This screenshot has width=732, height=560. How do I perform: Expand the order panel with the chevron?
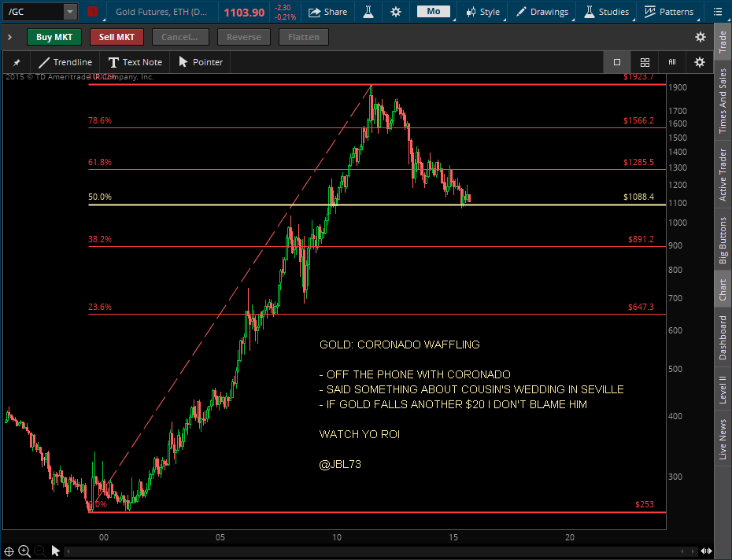[x=9, y=37]
